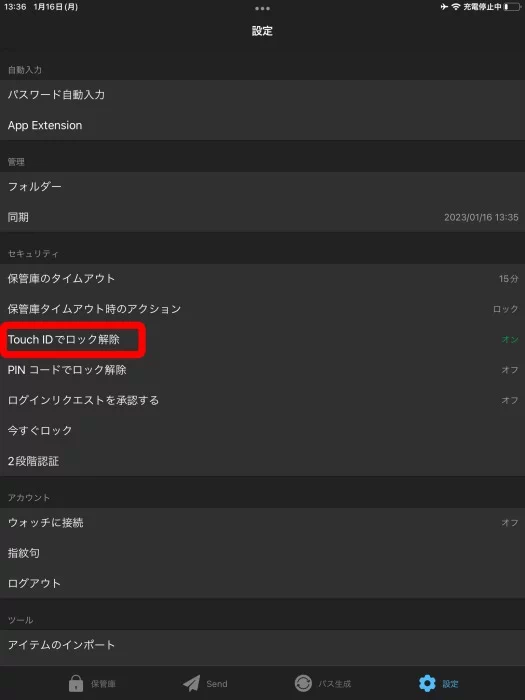Tap ログアウト to sign out
The height and width of the screenshot is (700, 525).
pyautogui.click(x=262, y=583)
